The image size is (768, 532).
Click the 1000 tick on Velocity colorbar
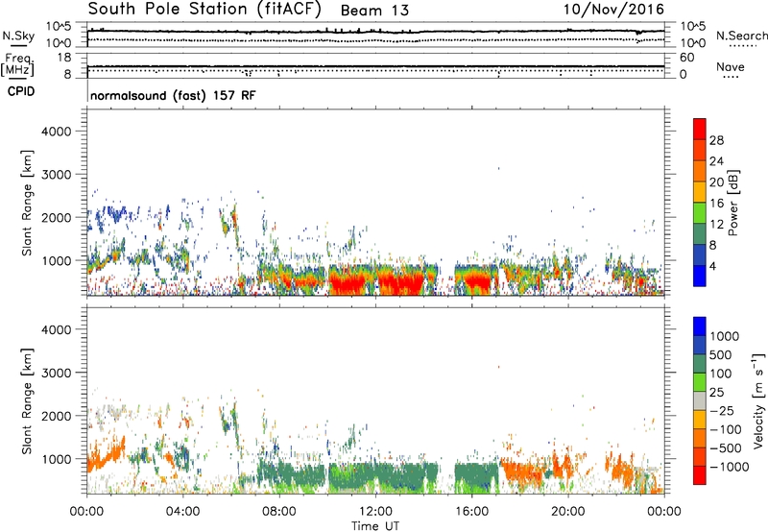724,336
